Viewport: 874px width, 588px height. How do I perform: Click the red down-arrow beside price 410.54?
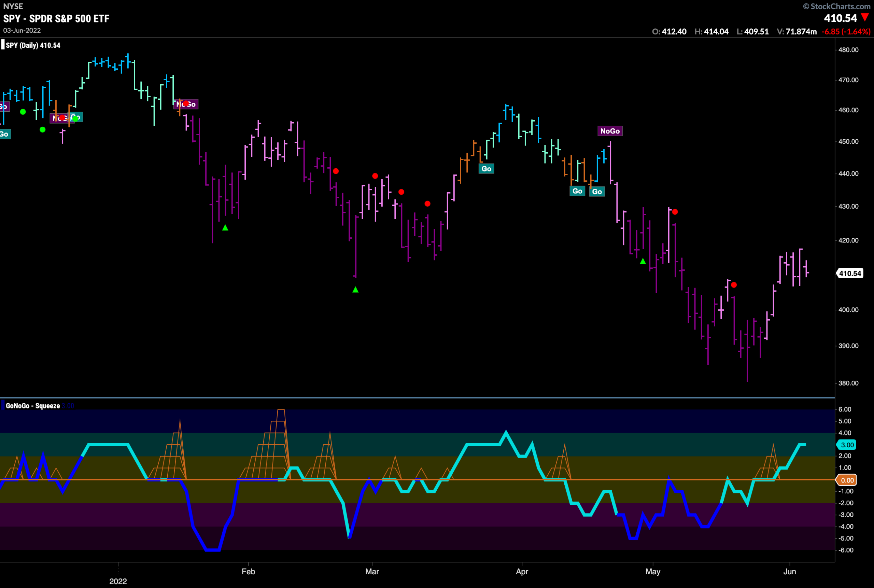point(865,17)
